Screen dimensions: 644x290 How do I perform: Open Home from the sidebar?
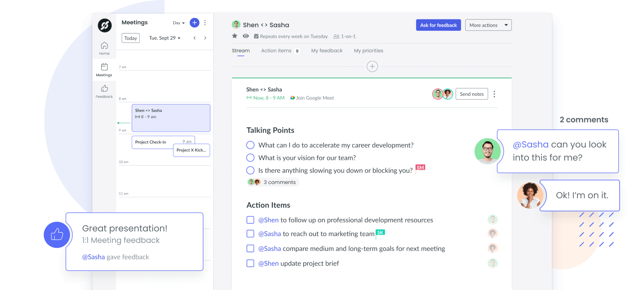tap(104, 48)
